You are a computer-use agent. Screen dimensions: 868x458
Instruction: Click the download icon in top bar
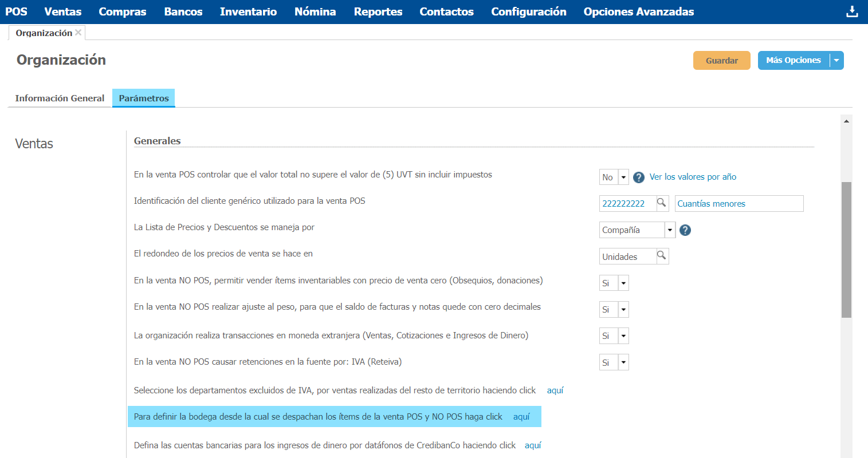(852, 11)
